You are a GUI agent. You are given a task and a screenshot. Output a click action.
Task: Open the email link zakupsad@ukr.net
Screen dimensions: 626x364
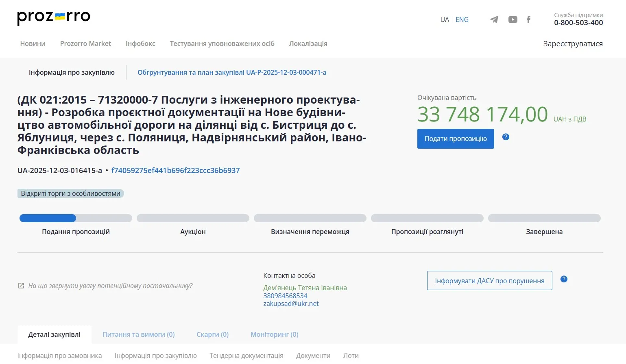tap(291, 303)
